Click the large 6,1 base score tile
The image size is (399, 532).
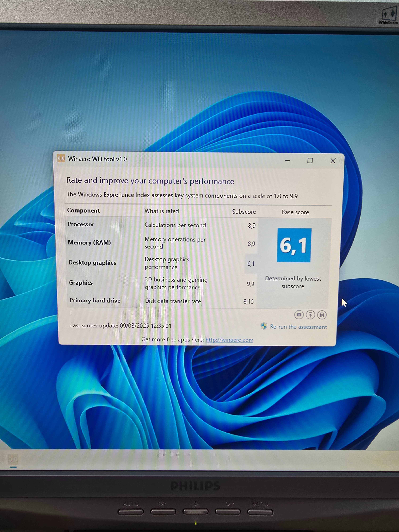[x=294, y=245]
